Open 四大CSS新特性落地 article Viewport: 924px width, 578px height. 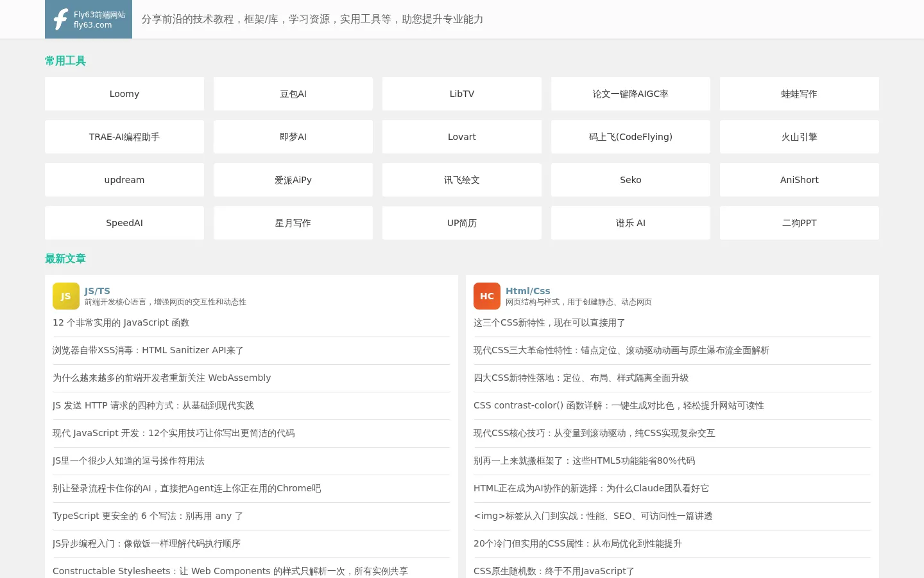(581, 378)
